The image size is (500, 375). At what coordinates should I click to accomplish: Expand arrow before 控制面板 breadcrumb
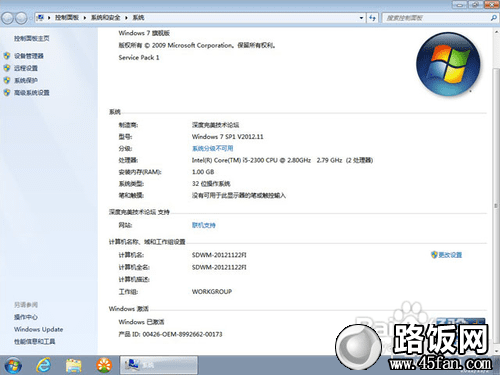coord(49,18)
